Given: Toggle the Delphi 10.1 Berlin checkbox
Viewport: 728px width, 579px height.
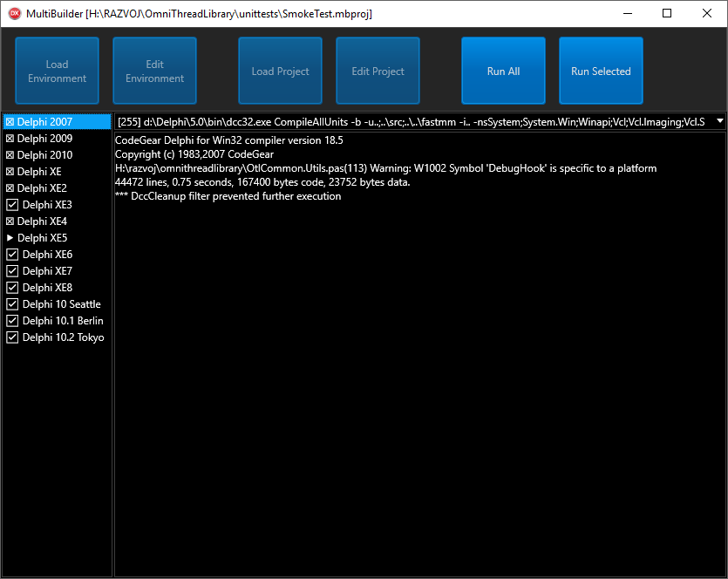Looking at the screenshot, I should 12,321.
